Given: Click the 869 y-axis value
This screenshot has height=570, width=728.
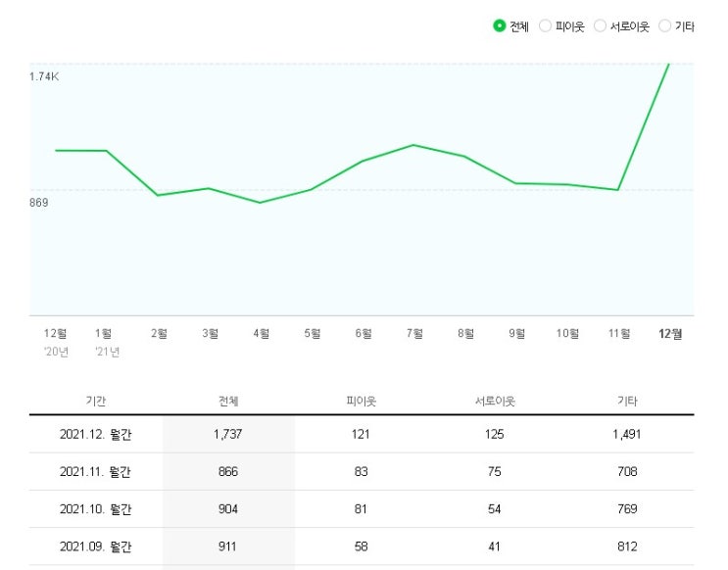Looking at the screenshot, I should pos(38,203).
